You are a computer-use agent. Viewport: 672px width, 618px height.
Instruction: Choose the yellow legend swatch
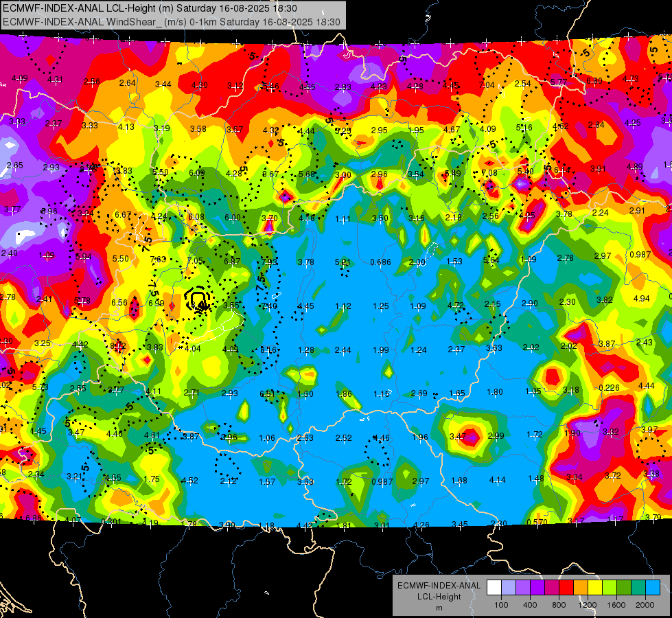tap(595, 587)
